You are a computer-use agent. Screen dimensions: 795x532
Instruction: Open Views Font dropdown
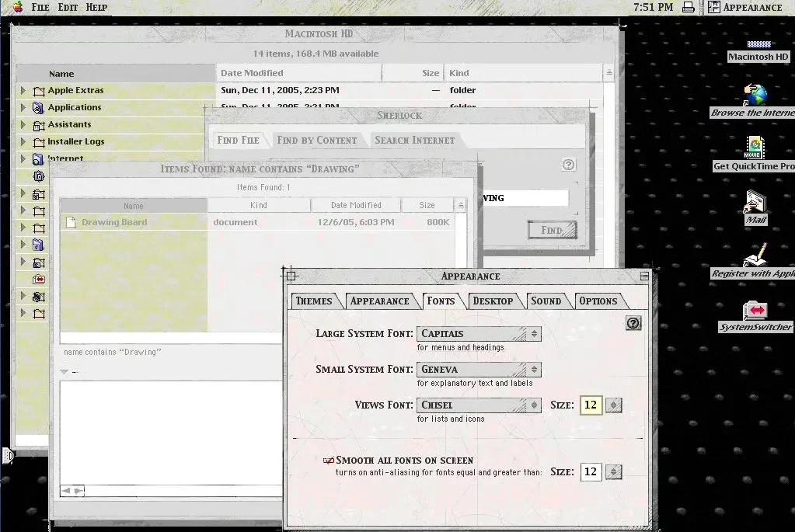[x=479, y=405]
